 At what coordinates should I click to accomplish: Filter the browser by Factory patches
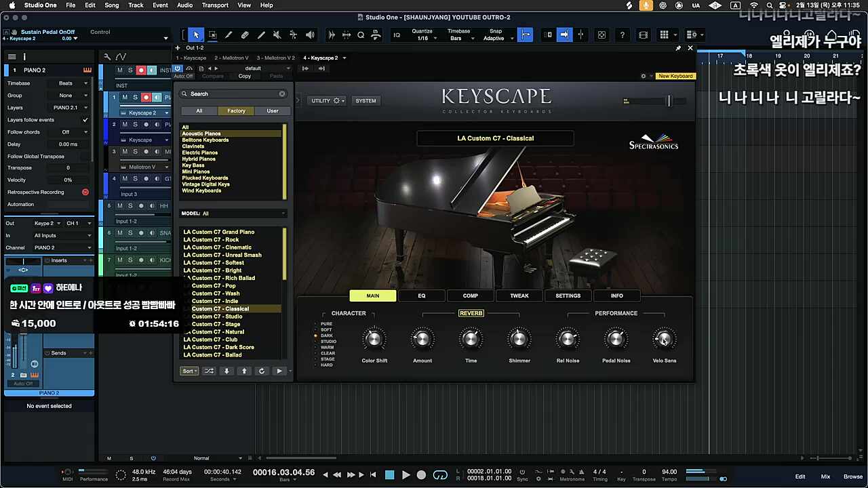[236, 111]
